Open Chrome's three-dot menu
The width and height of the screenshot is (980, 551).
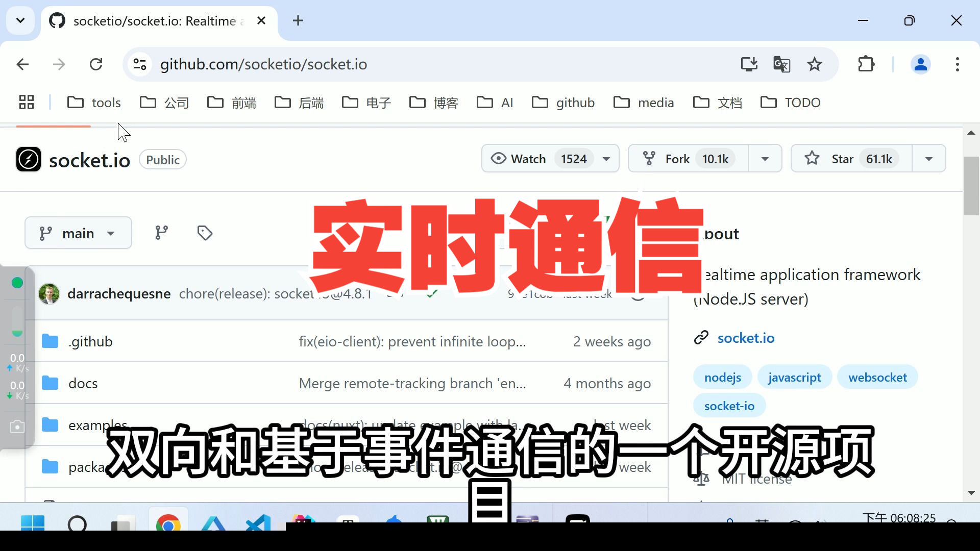click(958, 64)
